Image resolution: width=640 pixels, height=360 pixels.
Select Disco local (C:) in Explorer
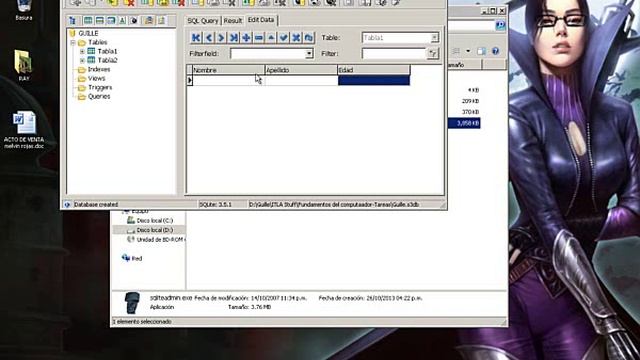pyautogui.click(x=155, y=220)
